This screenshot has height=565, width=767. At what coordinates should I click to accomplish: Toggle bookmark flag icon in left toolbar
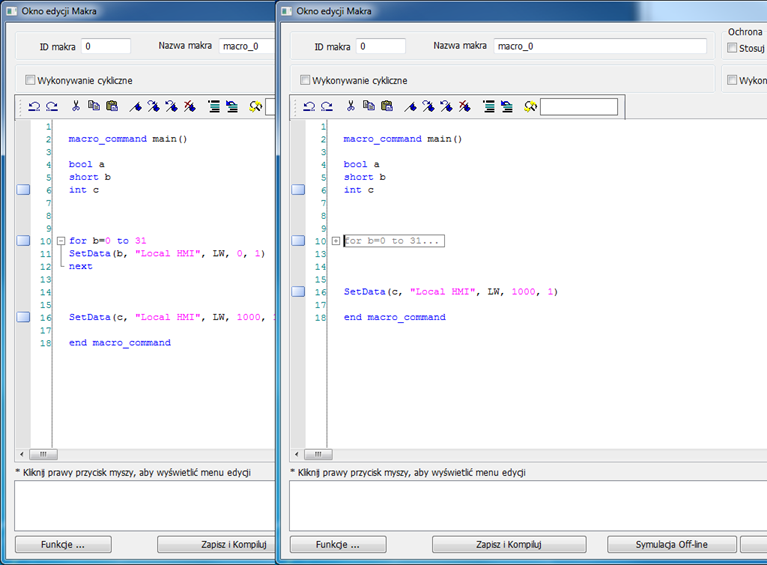tap(135, 106)
